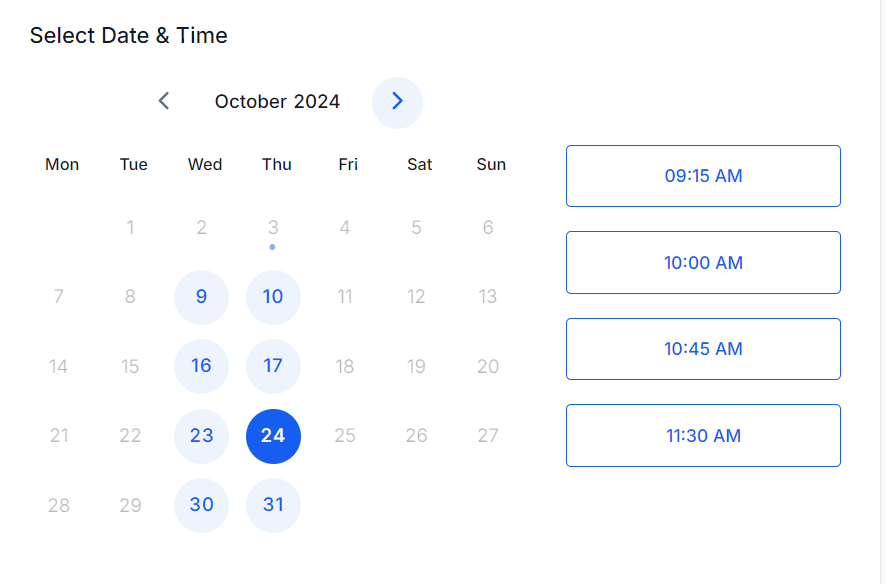Select October 30 on the calendar
The image size is (887, 584).
tap(201, 505)
